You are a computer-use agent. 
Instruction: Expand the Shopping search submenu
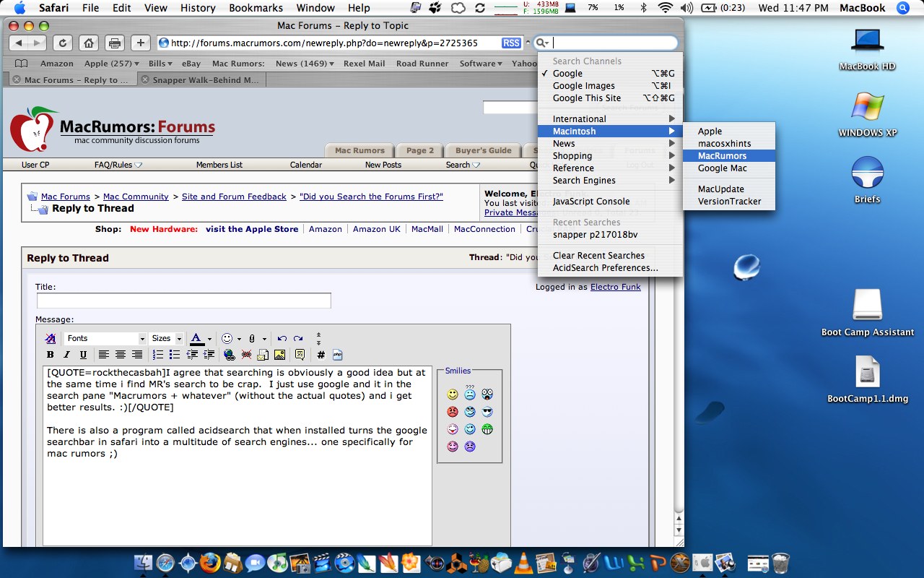coord(610,156)
